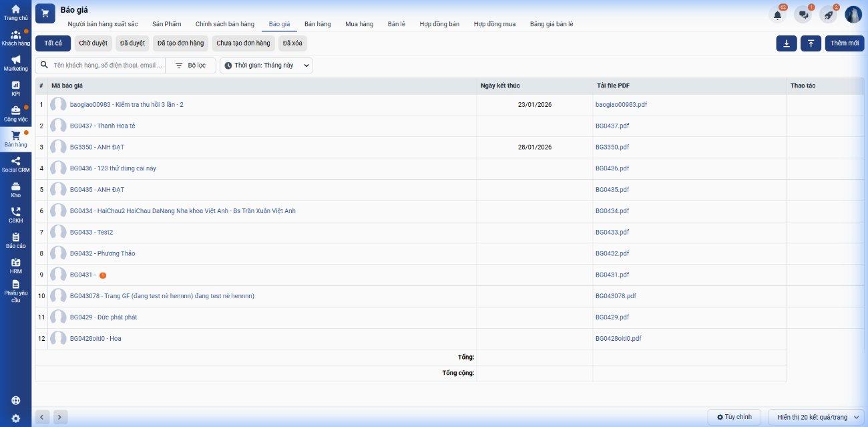Click the download icon button
868x427 pixels.
(786, 43)
